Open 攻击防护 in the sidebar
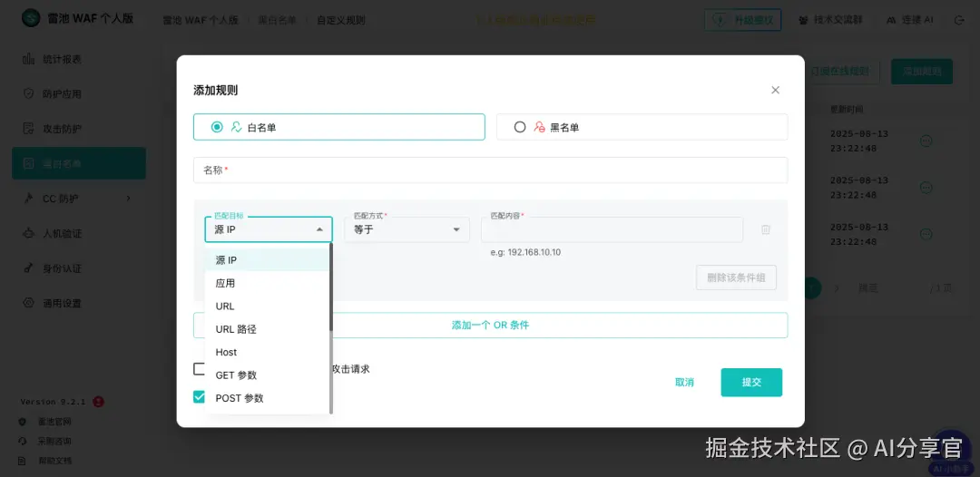The width and height of the screenshot is (980, 477). tap(79, 130)
